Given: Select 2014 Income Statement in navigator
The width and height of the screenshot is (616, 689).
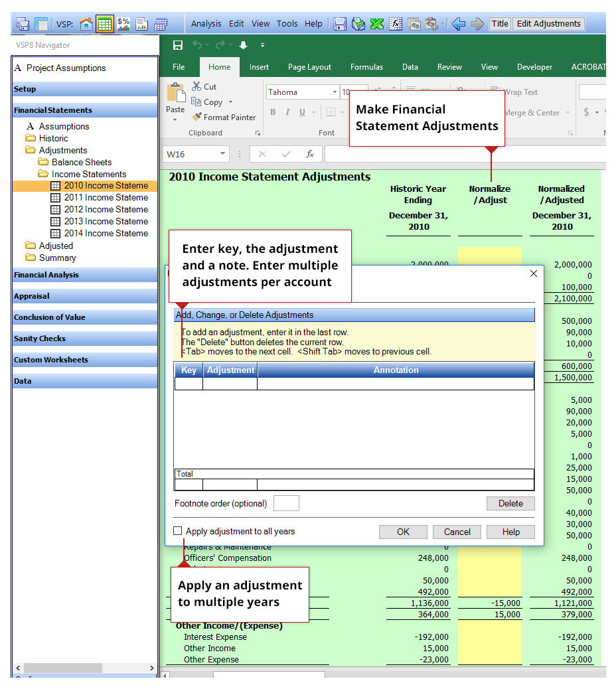Looking at the screenshot, I should [100, 234].
